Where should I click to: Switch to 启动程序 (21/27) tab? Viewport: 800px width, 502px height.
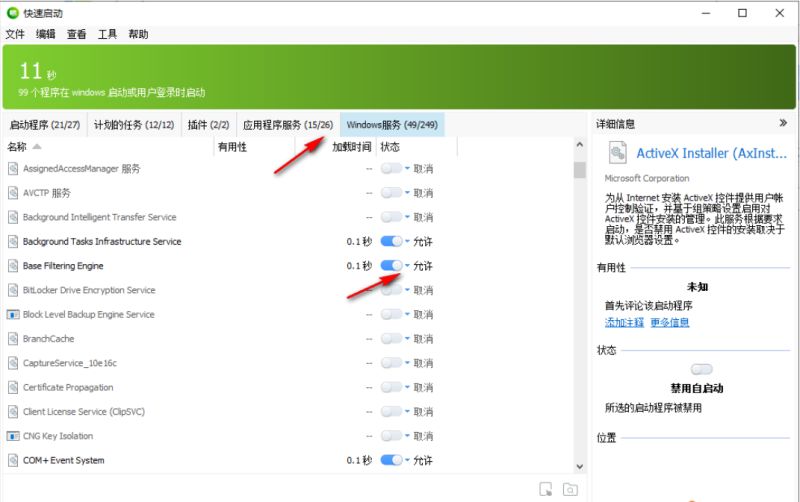(x=45, y=124)
